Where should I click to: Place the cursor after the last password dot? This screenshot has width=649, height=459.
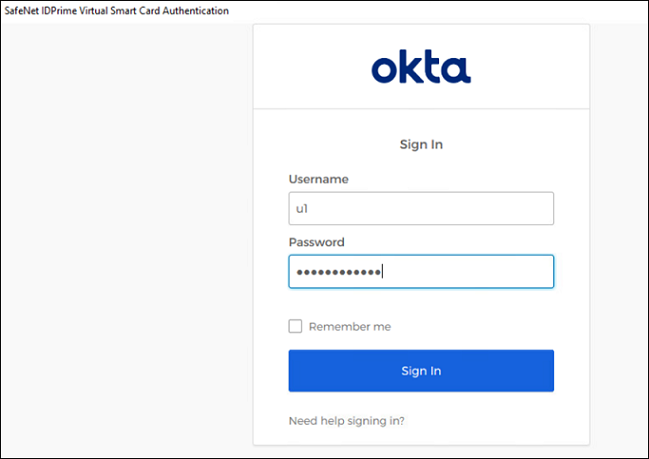382,272
